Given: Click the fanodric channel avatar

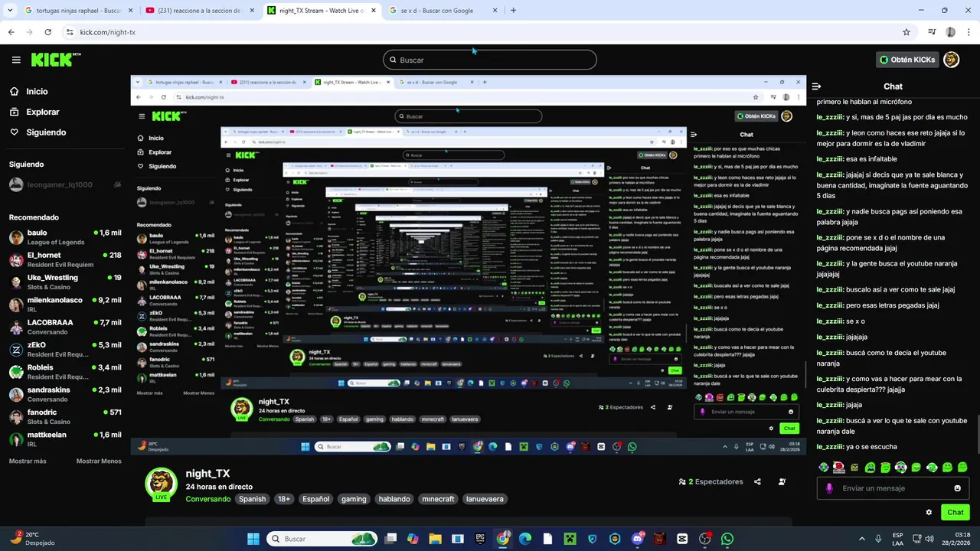Looking at the screenshot, I should pyautogui.click(x=16, y=417).
